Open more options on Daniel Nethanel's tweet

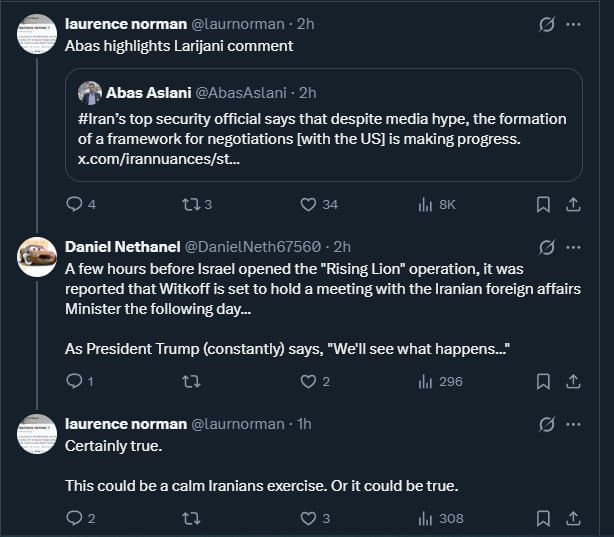[574, 246]
